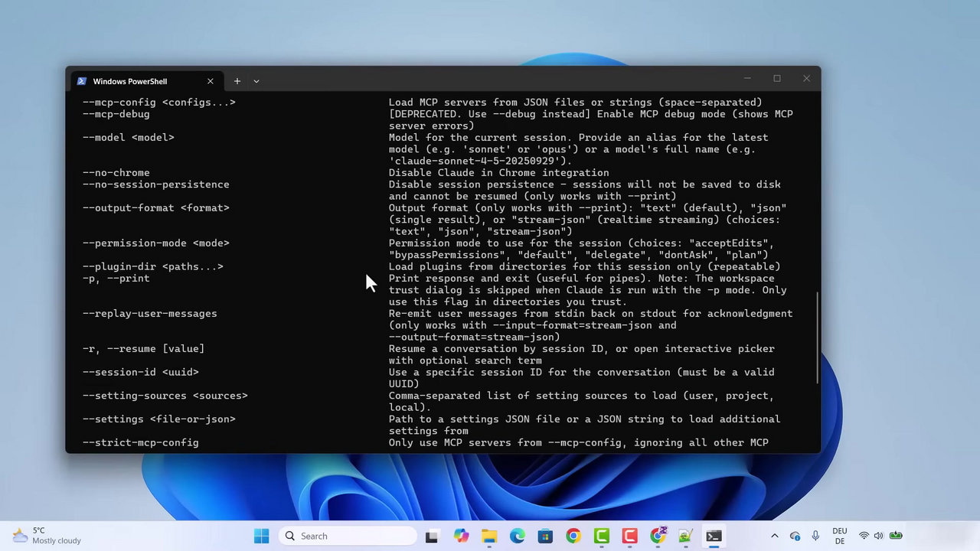Open Notepad++ from the taskbar

coord(686,536)
